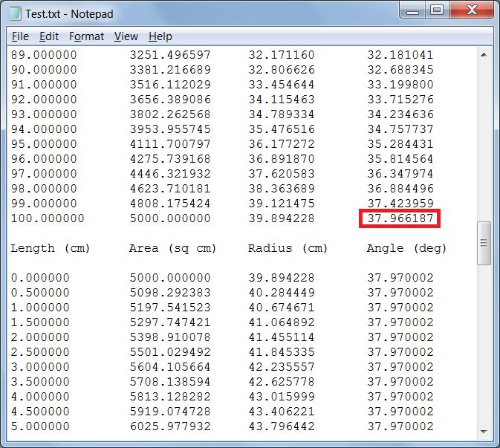Image resolution: width=500 pixels, height=448 pixels.
Task: Click the value 33.715276
Action: (x=400, y=100)
